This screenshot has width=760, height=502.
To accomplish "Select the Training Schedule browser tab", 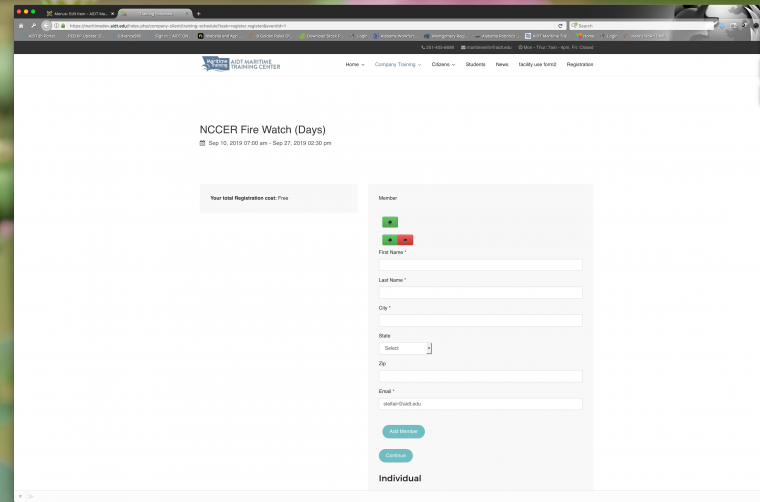I will click(155, 14).
